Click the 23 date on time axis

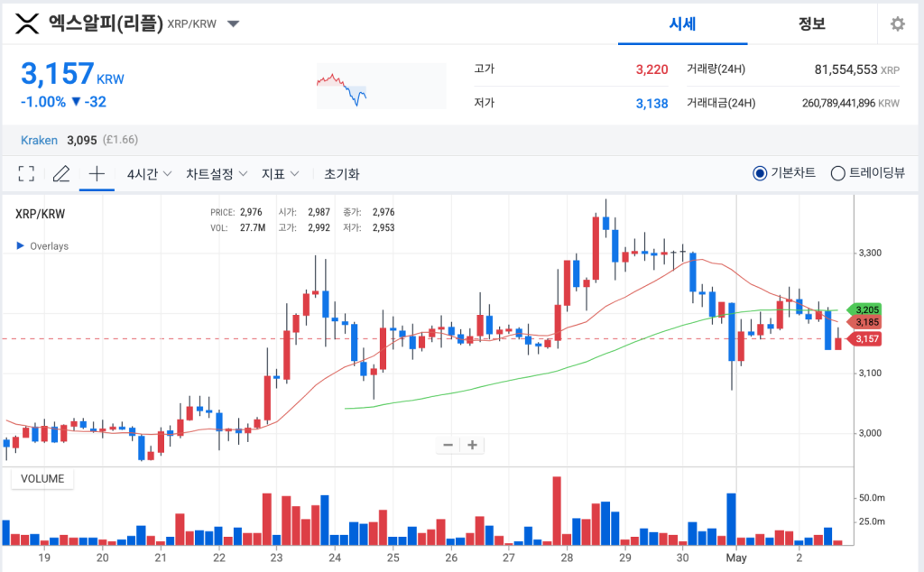276,558
